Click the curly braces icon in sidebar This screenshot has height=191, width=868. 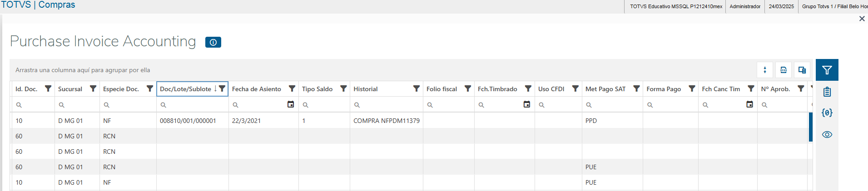point(827,113)
